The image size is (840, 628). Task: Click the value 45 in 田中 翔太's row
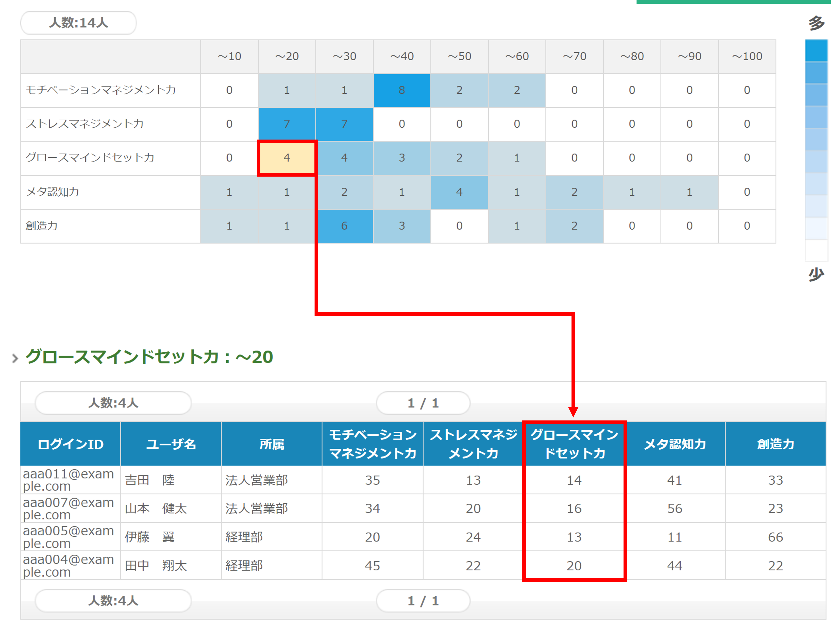click(x=373, y=566)
